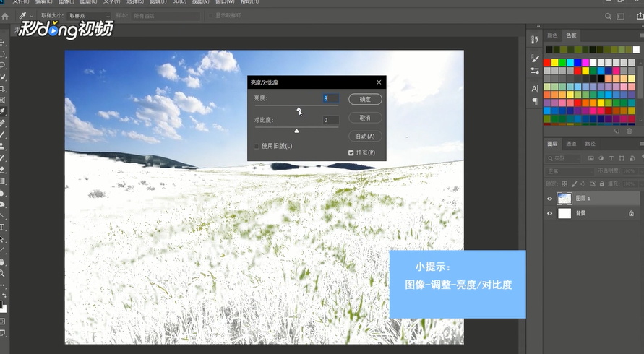Select the Type tool
Viewport: 644px width, 354px height.
pyautogui.click(x=2, y=227)
